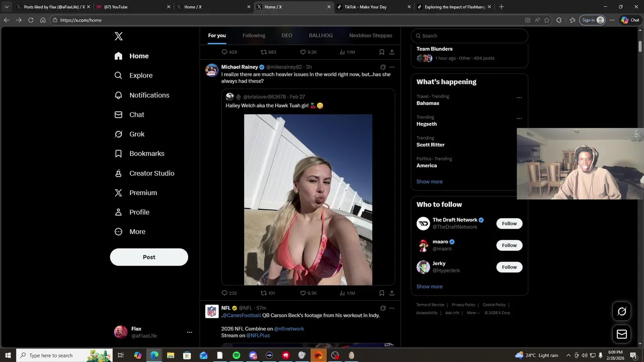The height and width of the screenshot is (362, 644).
Task: Share the top post with 9.2K likes
Action: coord(391,52)
